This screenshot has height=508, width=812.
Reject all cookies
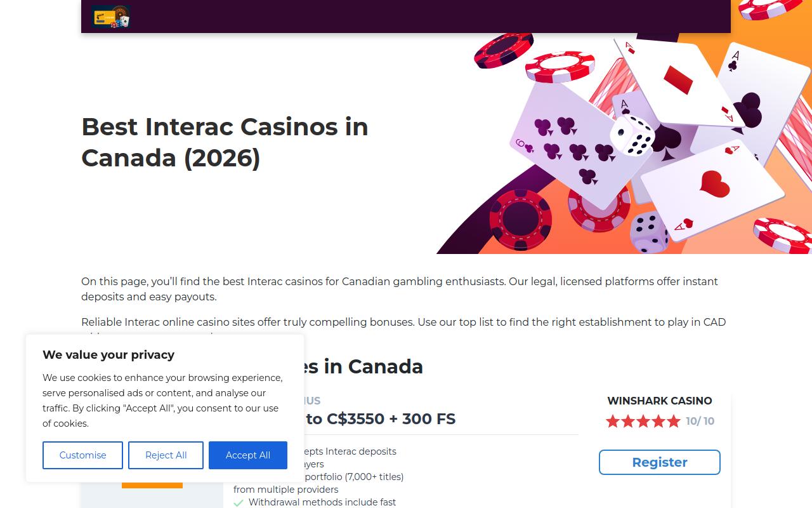[166, 455]
